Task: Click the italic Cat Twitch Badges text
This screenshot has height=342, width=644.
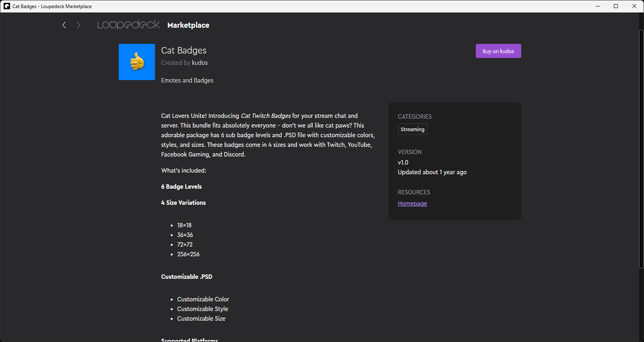Action: coord(266,116)
